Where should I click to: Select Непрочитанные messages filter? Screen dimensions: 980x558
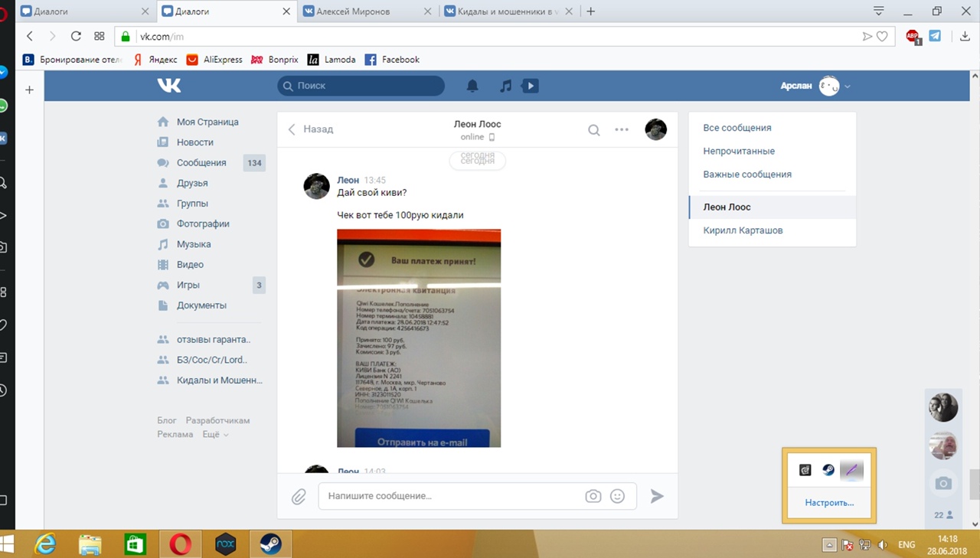pyautogui.click(x=739, y=151)
